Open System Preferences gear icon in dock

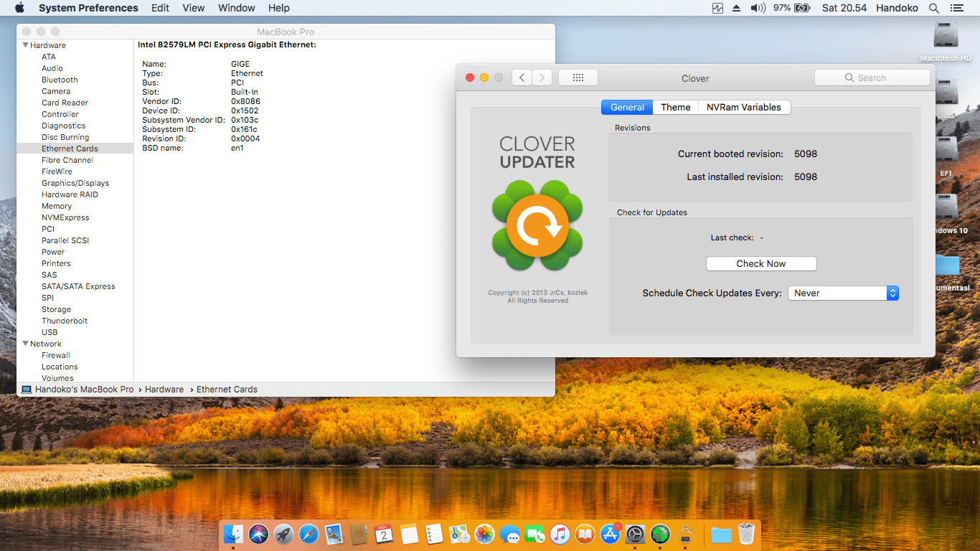pyautogui.click(x=636, y=534)
